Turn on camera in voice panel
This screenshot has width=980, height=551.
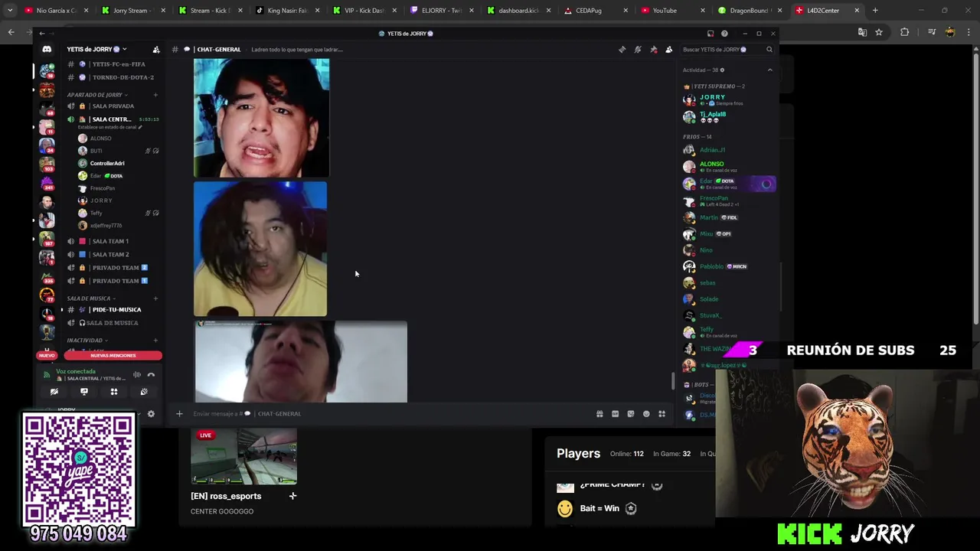pyautogui.click(x=54, y=392)
